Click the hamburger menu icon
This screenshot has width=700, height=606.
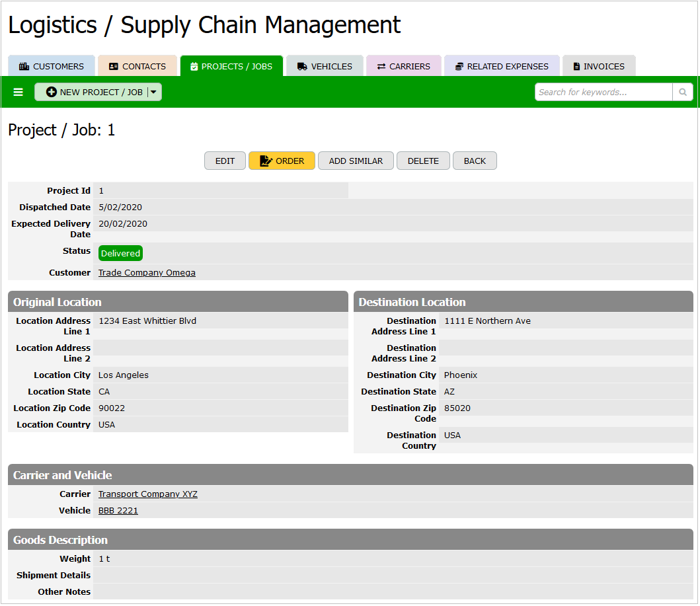pyautogui.click(x=18, y=92)
